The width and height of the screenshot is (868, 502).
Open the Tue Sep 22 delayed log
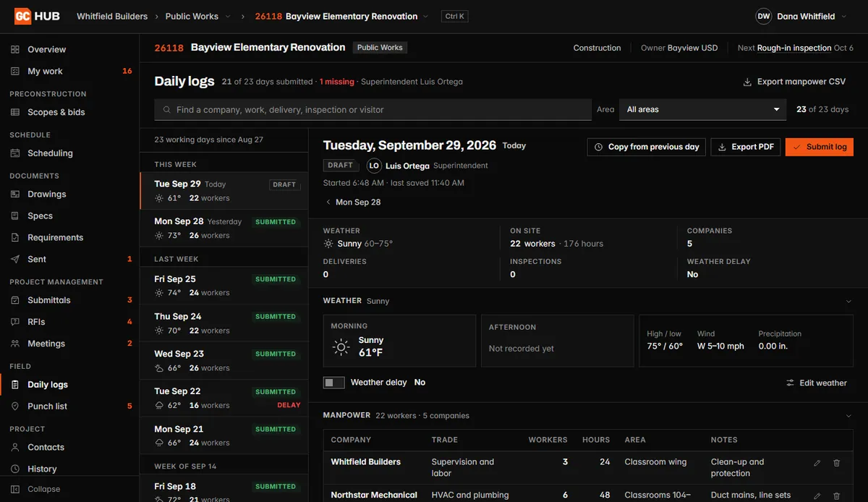(224, 399)
